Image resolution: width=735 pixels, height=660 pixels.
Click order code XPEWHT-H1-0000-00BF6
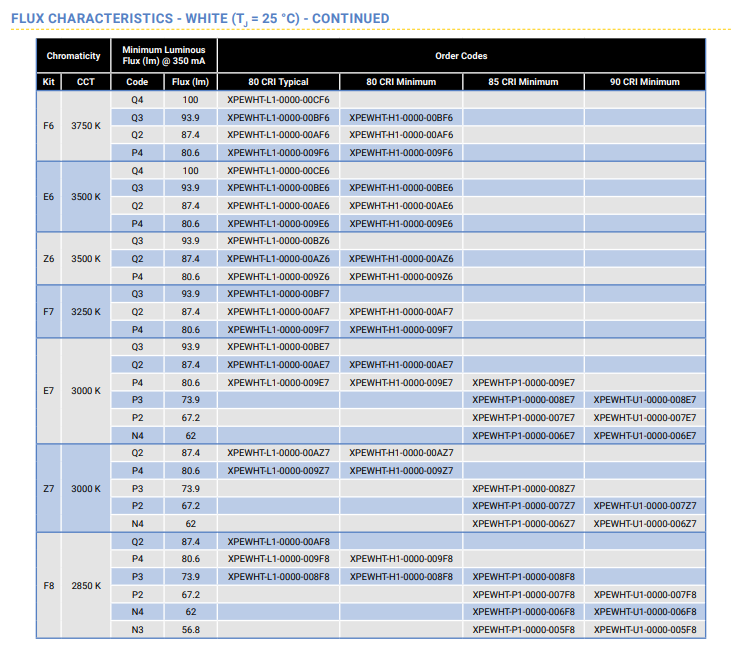coord(401,118)
